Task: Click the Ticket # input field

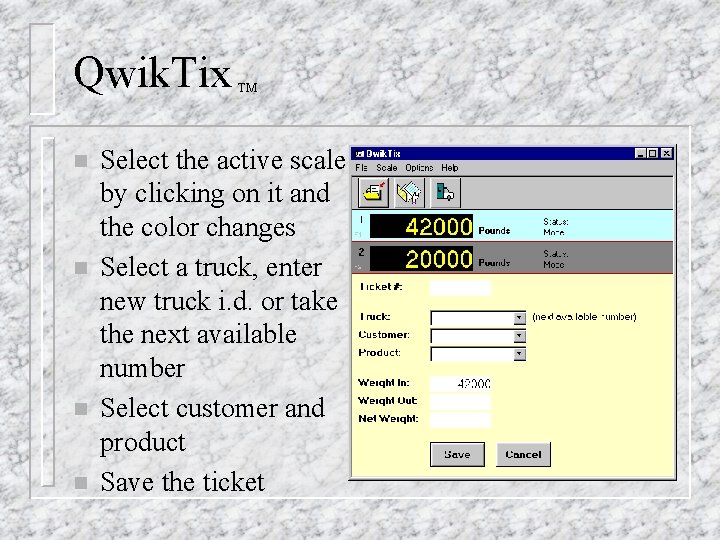Action: click(460, 288)
